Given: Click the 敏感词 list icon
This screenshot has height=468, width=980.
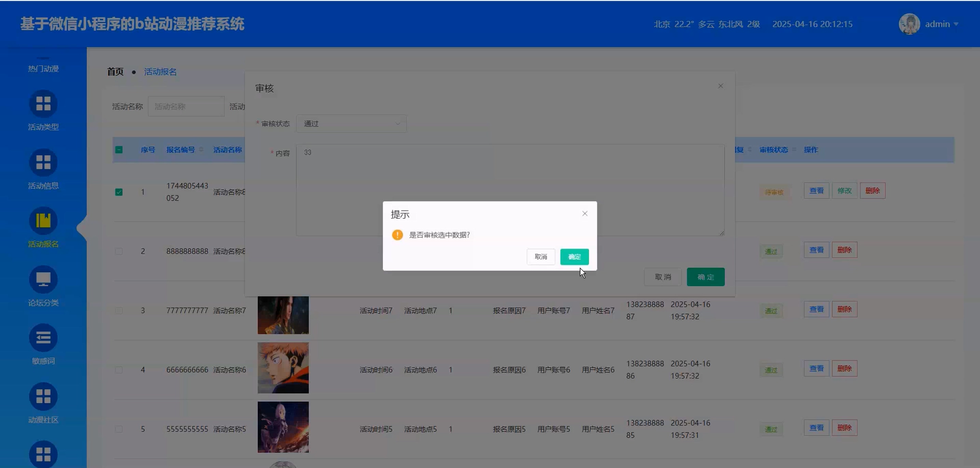Looking at the screenshot, I should click(43, 337).
